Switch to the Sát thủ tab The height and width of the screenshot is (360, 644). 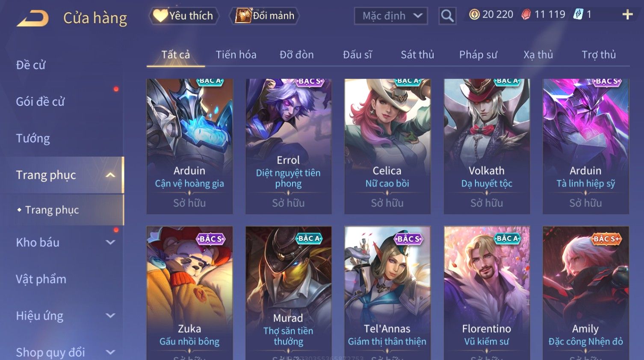(x=417, y=55)
